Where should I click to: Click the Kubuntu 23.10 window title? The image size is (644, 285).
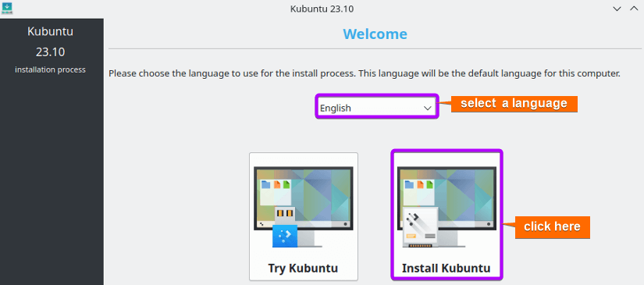click(322, 9)
